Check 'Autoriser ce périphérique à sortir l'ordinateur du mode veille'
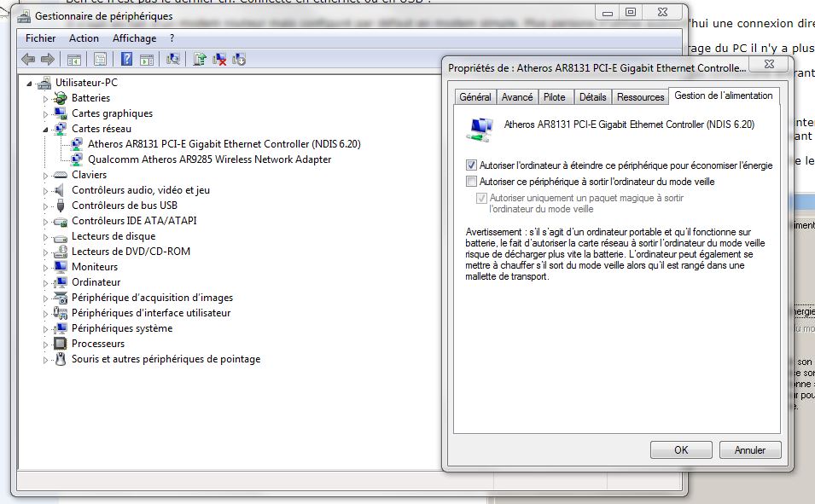This screenshot has height=504, width=815. [x=471, y=182]
